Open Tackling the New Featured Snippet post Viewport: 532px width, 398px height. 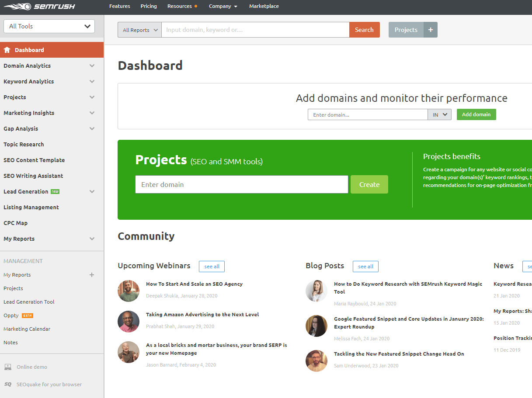(399, 354)
